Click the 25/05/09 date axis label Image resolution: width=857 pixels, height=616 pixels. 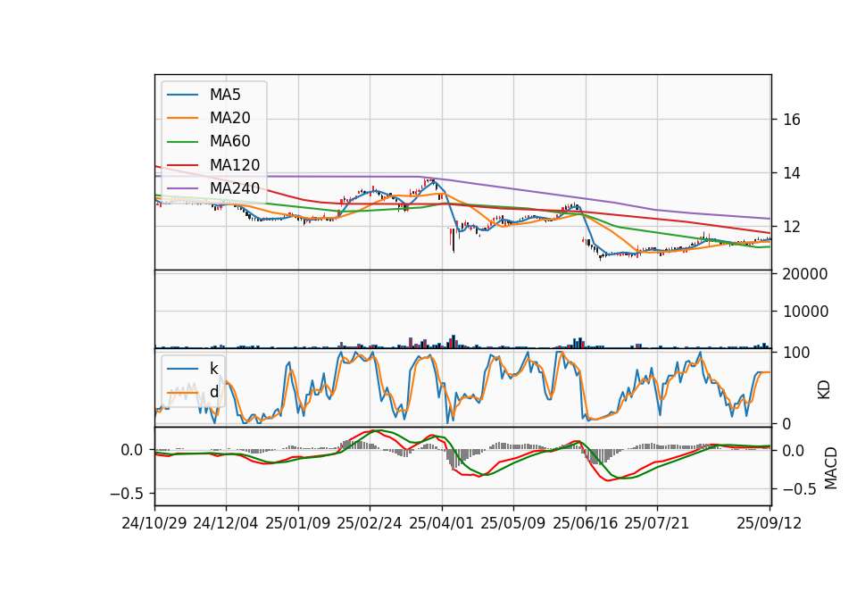(x=513, y=523)
